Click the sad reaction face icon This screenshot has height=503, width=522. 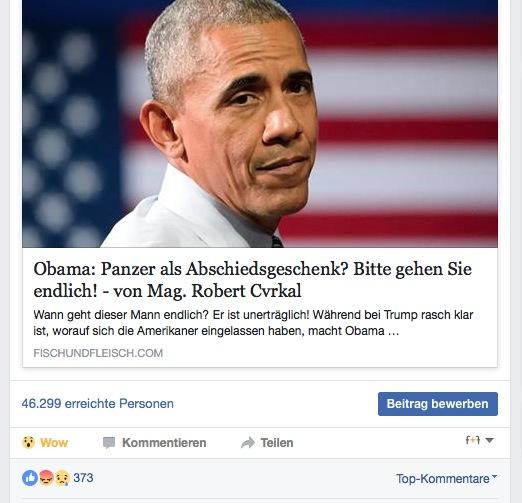click(62, 478)
